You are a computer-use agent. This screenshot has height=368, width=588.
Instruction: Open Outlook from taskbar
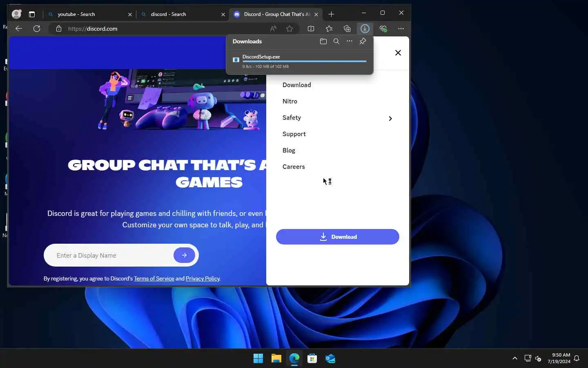[x=330, y=359]
